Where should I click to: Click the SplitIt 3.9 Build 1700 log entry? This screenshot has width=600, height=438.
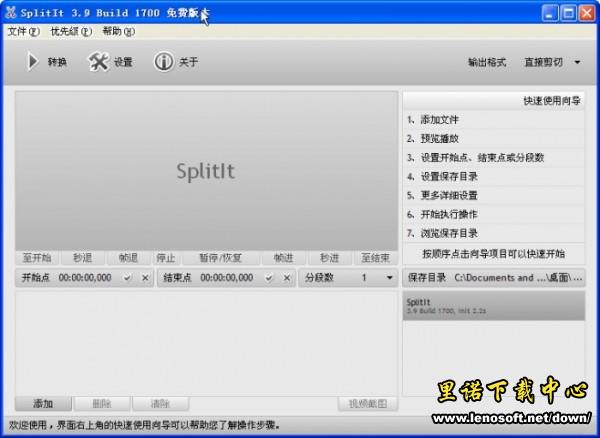[494, 306]
